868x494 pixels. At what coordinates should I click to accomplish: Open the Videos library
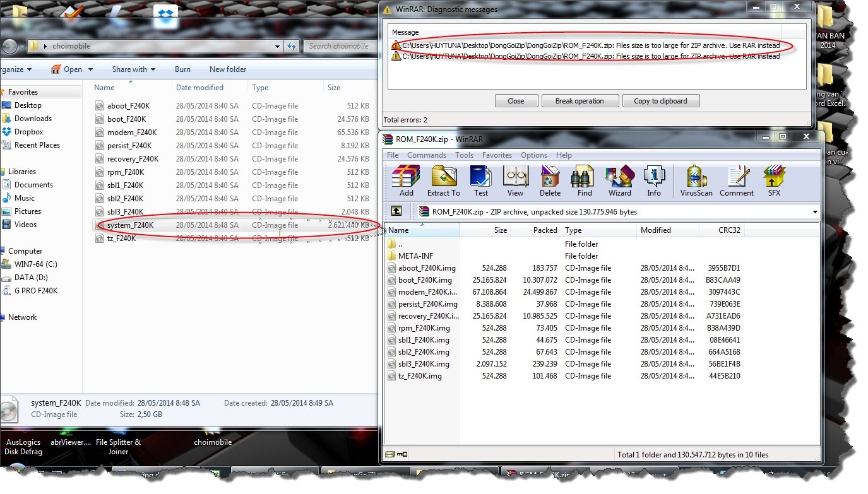click(25, 225)
